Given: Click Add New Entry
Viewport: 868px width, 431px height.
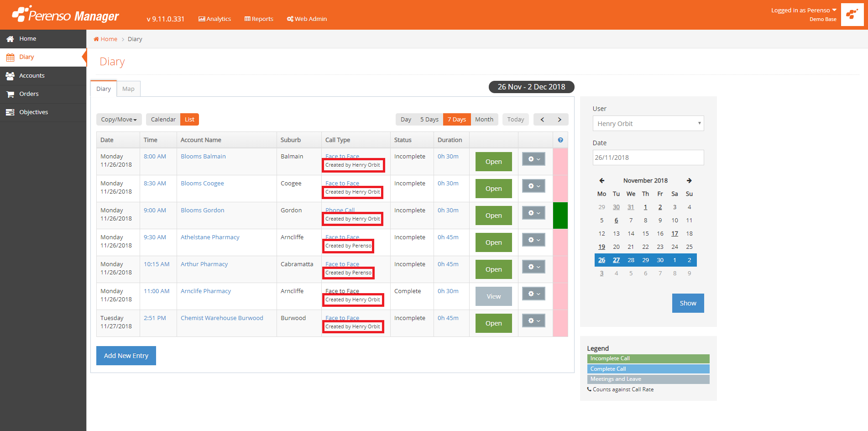Looking at the screenshot, I should pyautogui.click(x=126, y=356).
